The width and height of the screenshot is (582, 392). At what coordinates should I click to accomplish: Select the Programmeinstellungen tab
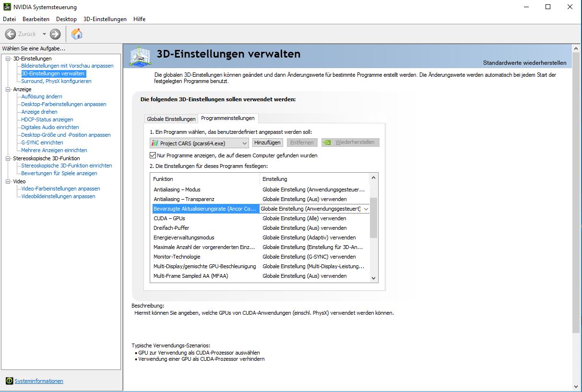(228, 118)
